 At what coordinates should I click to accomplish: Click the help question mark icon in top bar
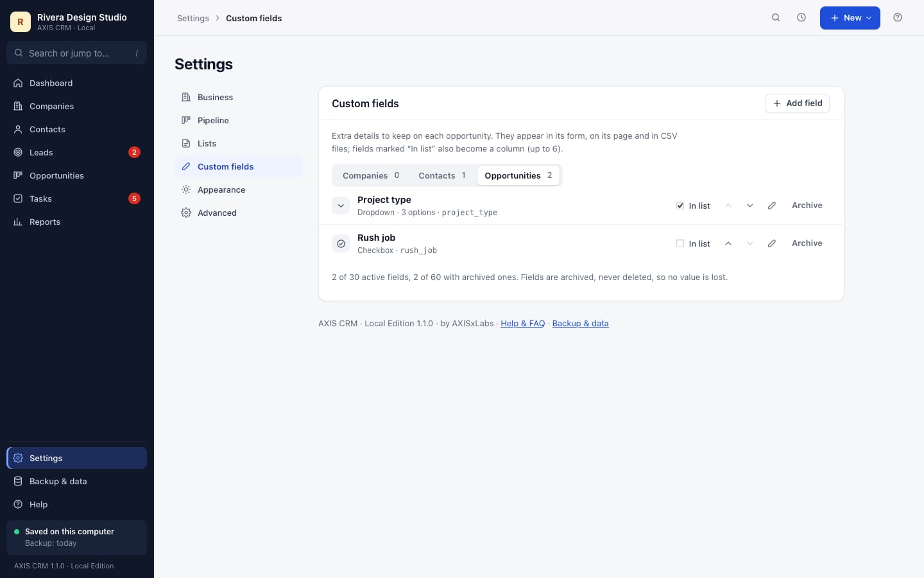[x=898, y=18]
